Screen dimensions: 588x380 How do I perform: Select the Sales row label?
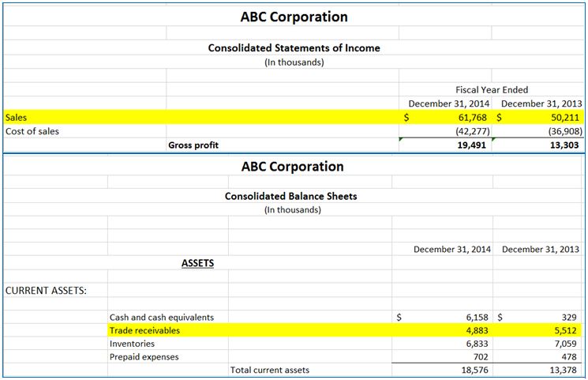coord(16,118)
